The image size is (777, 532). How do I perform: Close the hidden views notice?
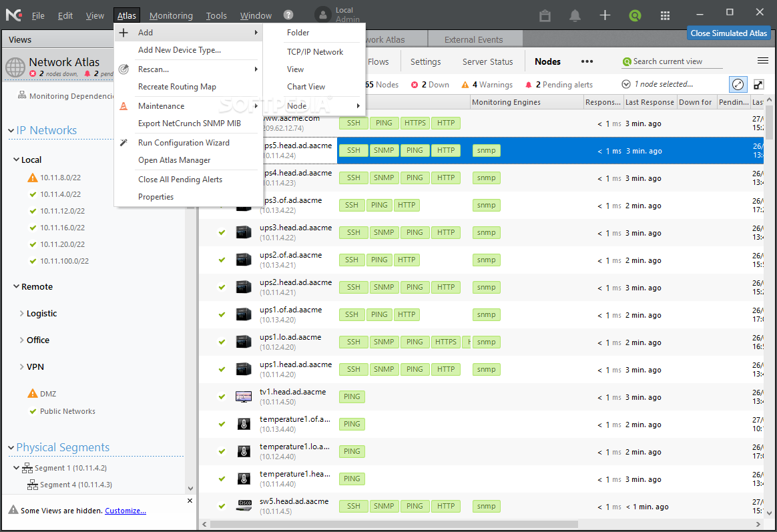pyautogui.click(x=190, y=501)
